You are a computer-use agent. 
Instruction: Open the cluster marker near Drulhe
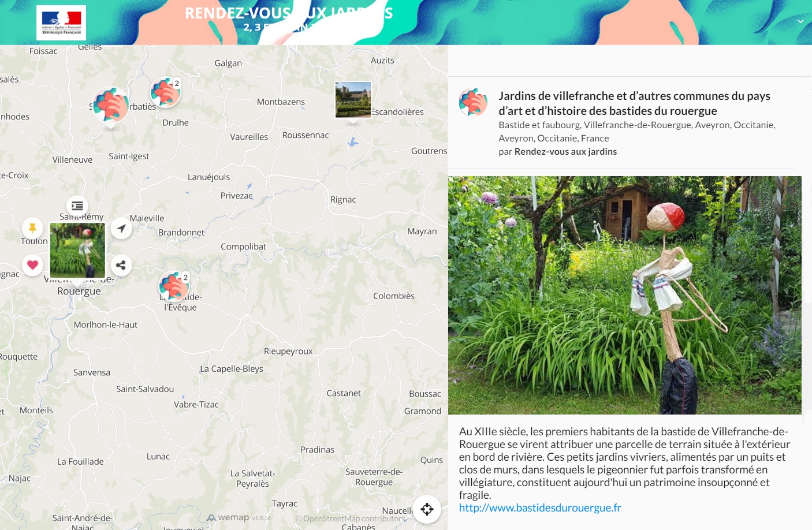pyautogui.click(x=165, y=92)
